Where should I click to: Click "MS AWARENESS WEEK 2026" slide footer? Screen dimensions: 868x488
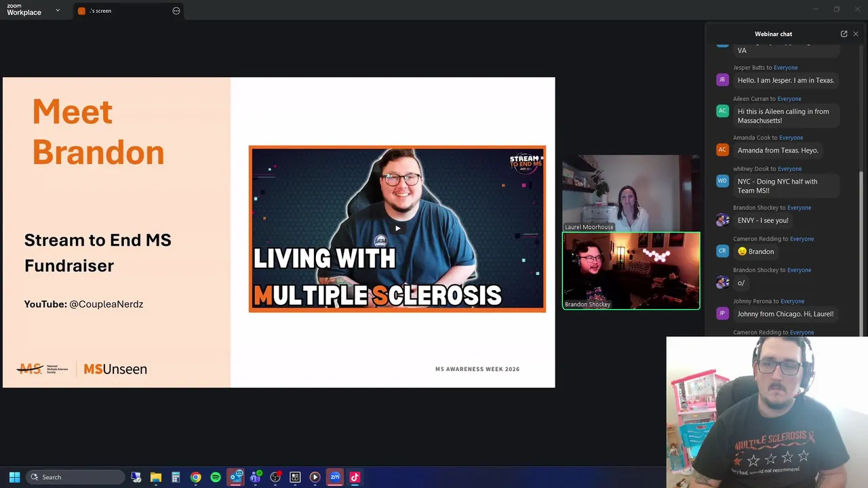(477, 369)
